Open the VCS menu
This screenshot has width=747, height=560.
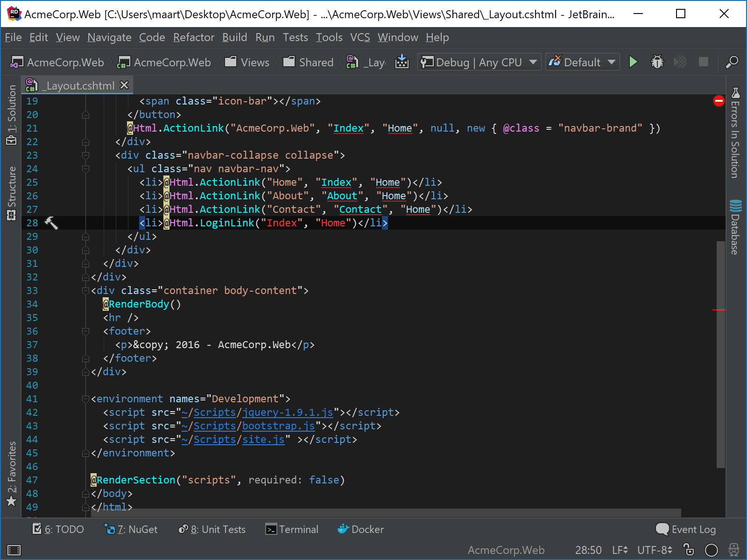[360, 37]
